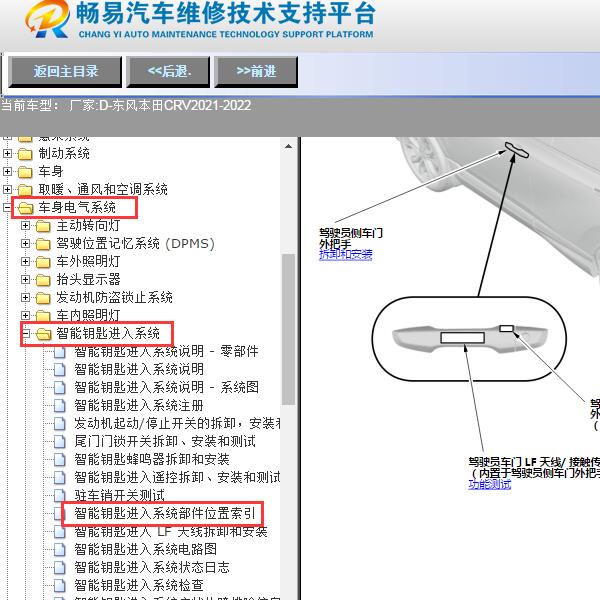600x600 pixels.
Task: Click the 车身 folder icon
Action: (x=25, y=172)
